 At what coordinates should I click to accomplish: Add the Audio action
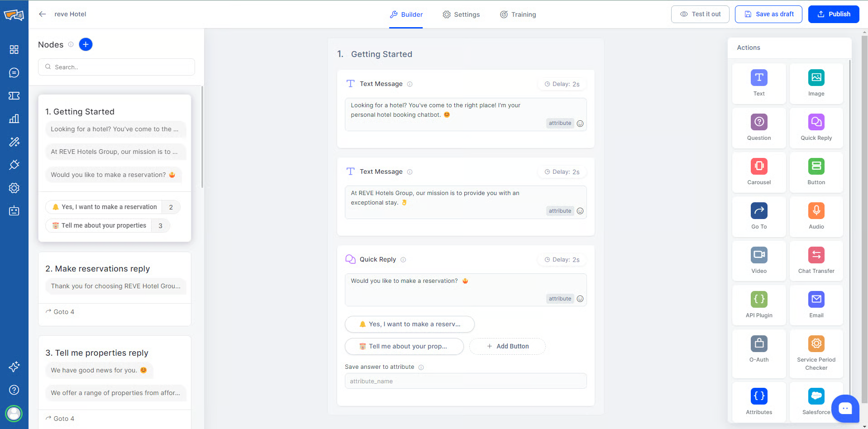tap(816, 217)
